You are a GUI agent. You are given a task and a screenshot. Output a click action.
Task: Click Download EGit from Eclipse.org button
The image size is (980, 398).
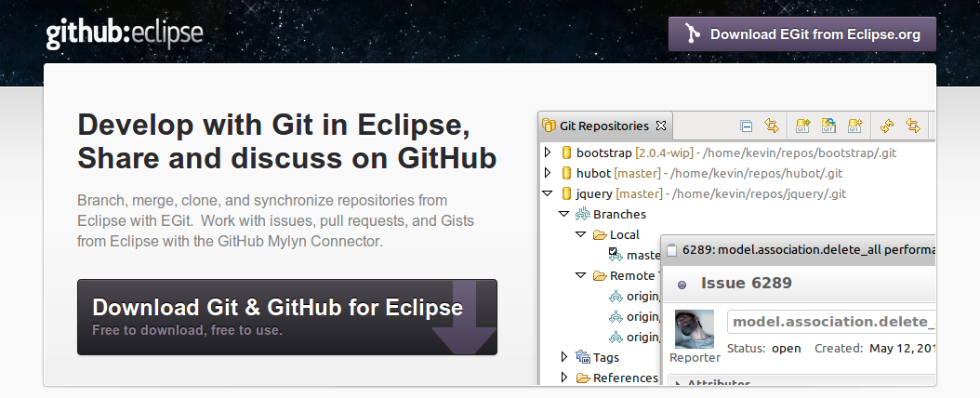[801, 34]
